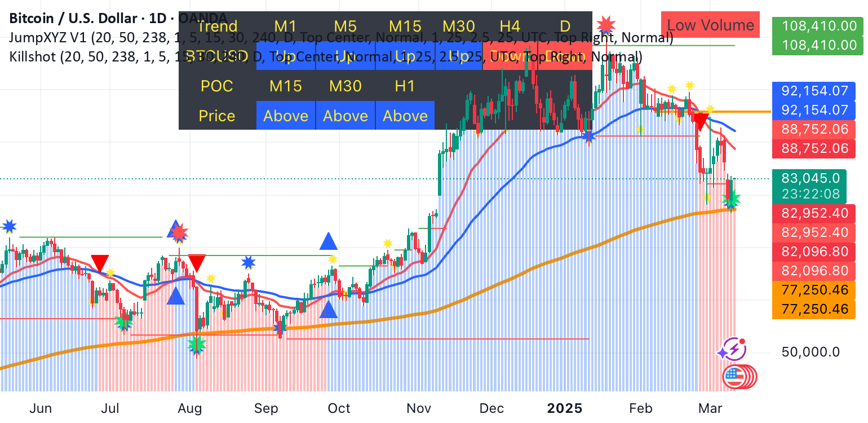
Task: Click the red down-triangle signal in late February
Action: coord(700,122)
